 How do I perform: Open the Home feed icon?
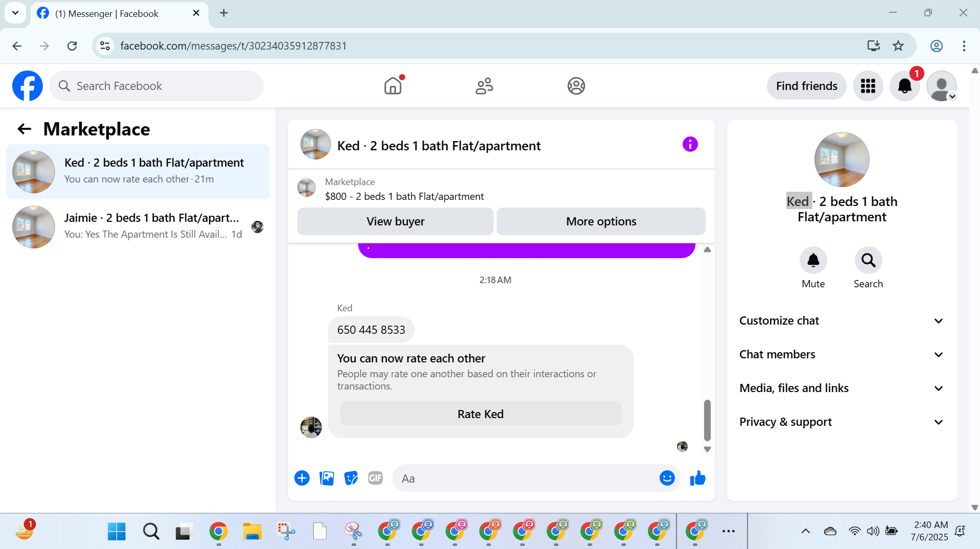click(x=393, y=86)
